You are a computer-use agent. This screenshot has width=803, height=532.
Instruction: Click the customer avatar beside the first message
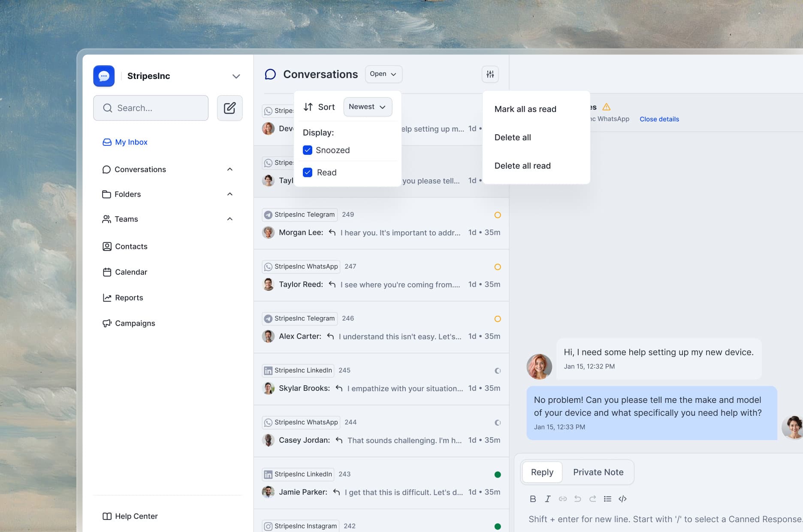tap(539, 366)
